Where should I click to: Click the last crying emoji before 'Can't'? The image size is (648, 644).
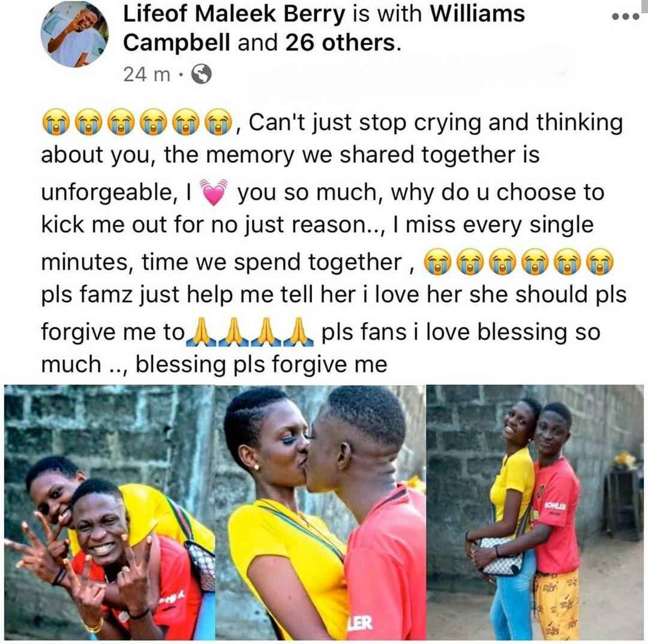pos(218,122)
